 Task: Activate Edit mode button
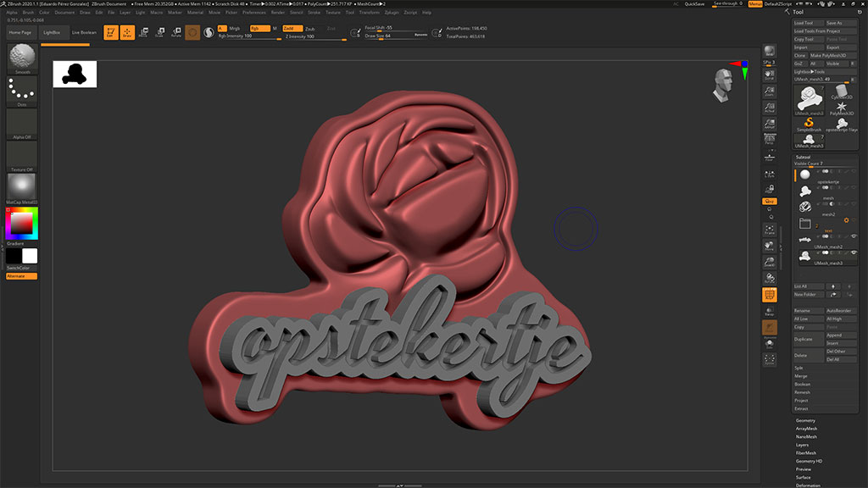pos(111,33)
